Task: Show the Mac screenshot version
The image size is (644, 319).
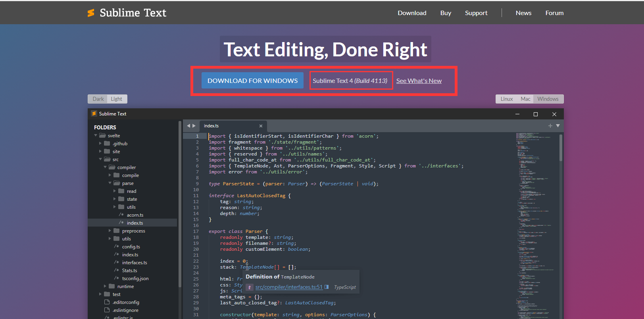Action: (525, 99)
